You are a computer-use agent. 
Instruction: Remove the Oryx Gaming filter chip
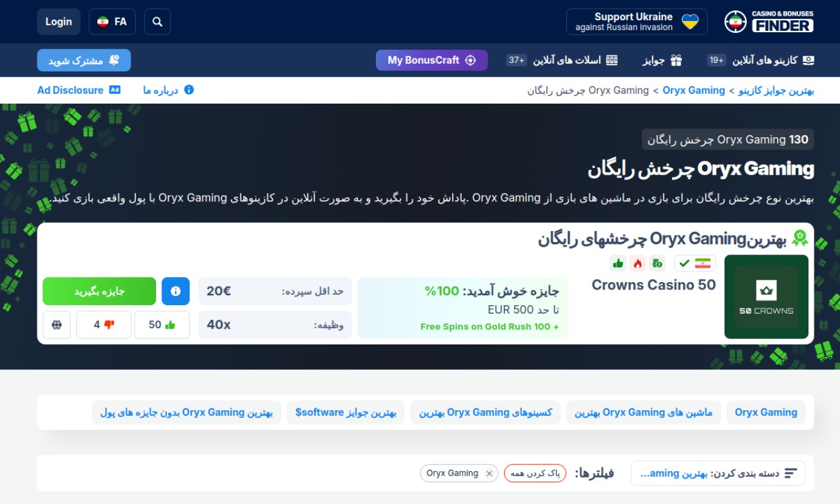pyautogui.click(x=489, y=474)
